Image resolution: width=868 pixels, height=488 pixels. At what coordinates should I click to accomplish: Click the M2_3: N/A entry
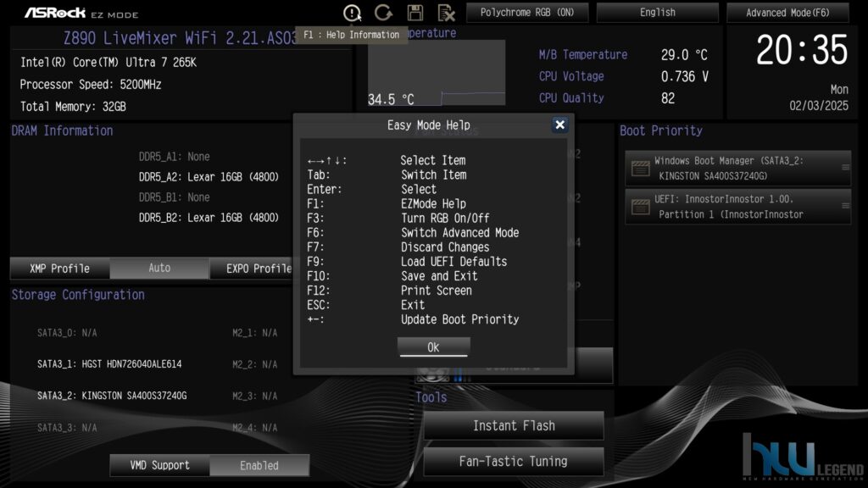click(254, 396)
